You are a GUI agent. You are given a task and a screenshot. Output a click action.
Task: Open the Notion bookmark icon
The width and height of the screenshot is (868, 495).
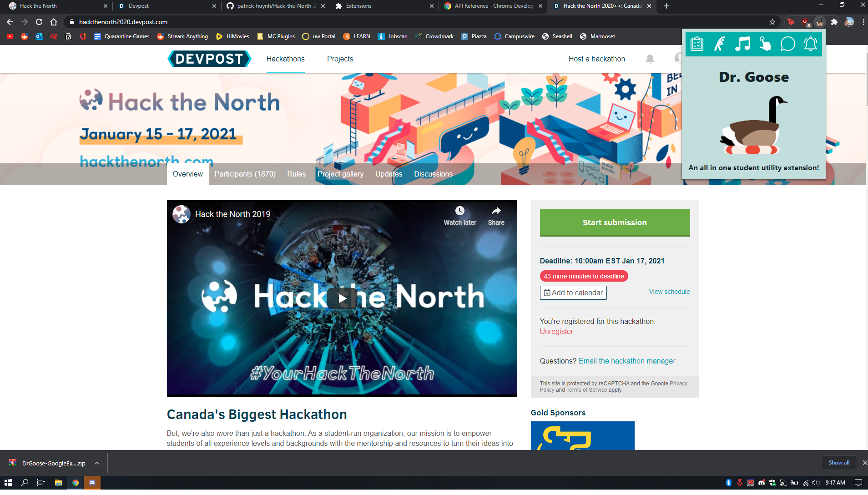point(68,36)
